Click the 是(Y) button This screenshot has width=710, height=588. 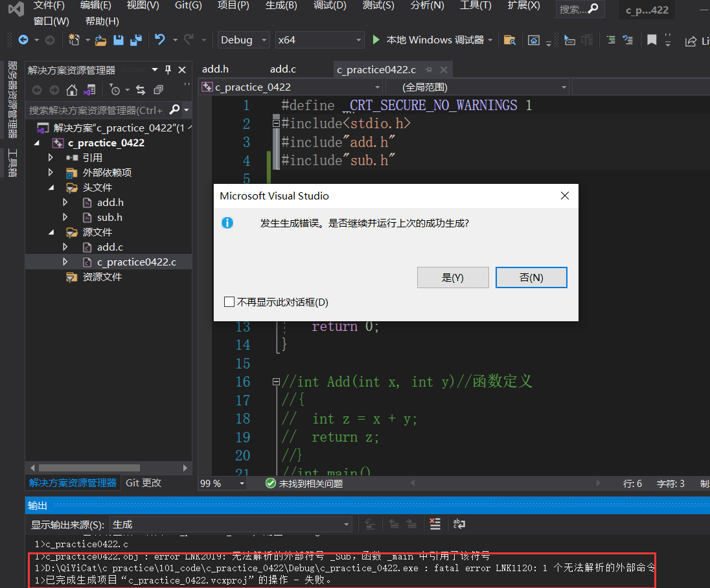point(453,277)
